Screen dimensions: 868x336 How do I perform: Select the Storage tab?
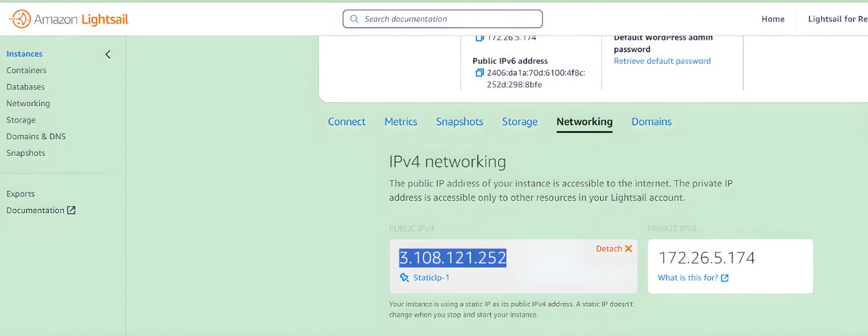click(520, 122)
